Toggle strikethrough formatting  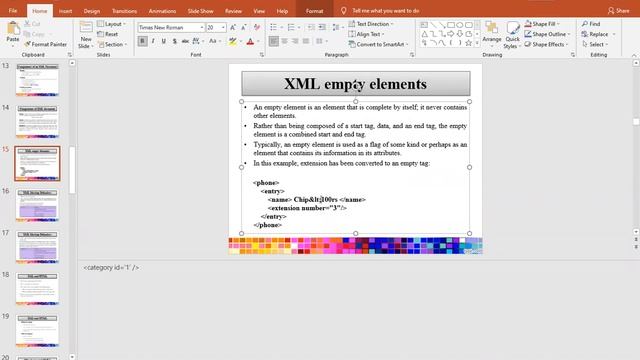pos(185,41)
